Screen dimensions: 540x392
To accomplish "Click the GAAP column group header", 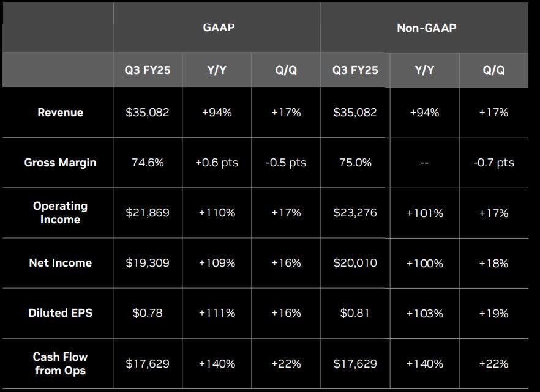I will click(219, 28).
